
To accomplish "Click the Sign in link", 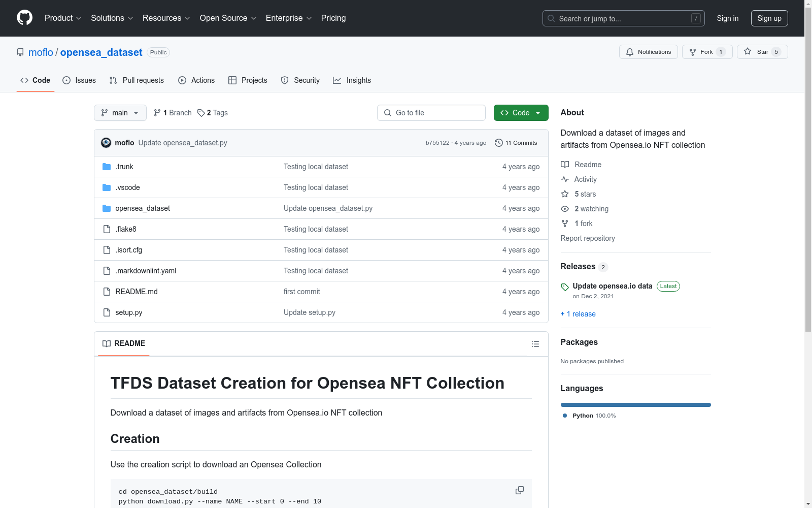I will point(728,18).
